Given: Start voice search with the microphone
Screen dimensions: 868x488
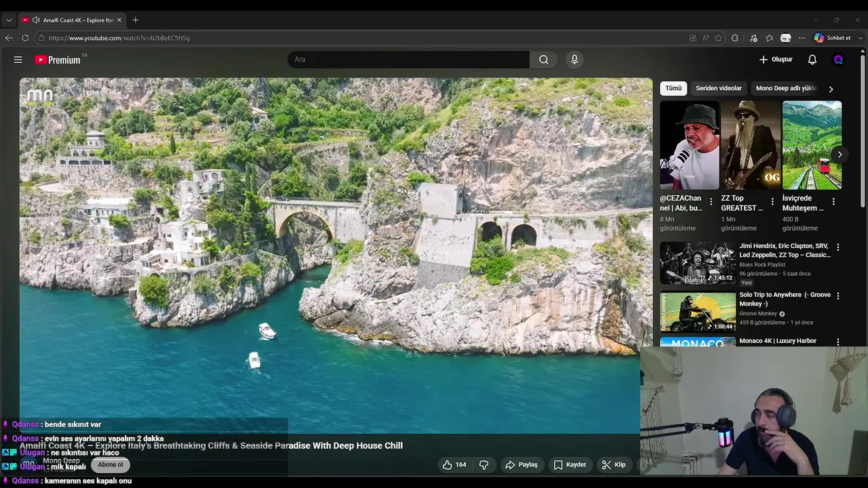Looking at the screenshot, I should coord(574,60).
